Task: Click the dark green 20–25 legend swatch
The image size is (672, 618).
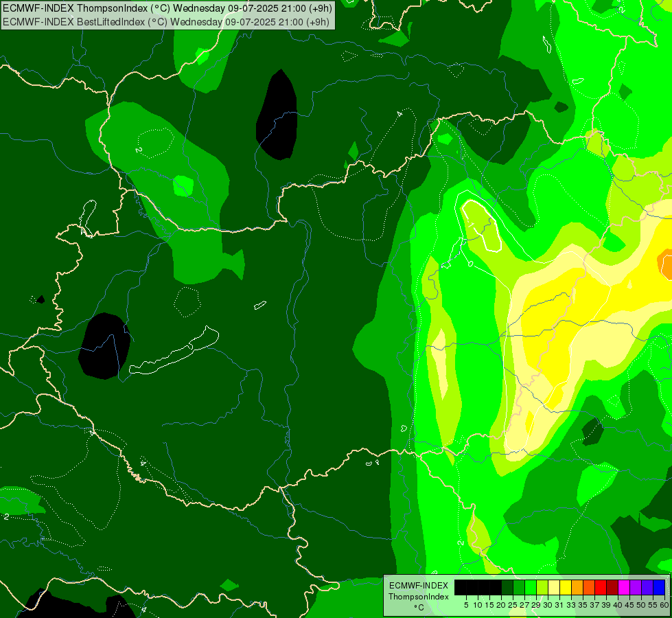Action: 507,588
